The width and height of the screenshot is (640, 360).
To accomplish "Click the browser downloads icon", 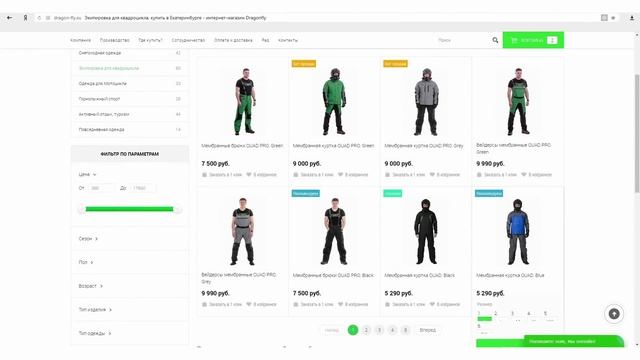I will (x=632, y=18).
